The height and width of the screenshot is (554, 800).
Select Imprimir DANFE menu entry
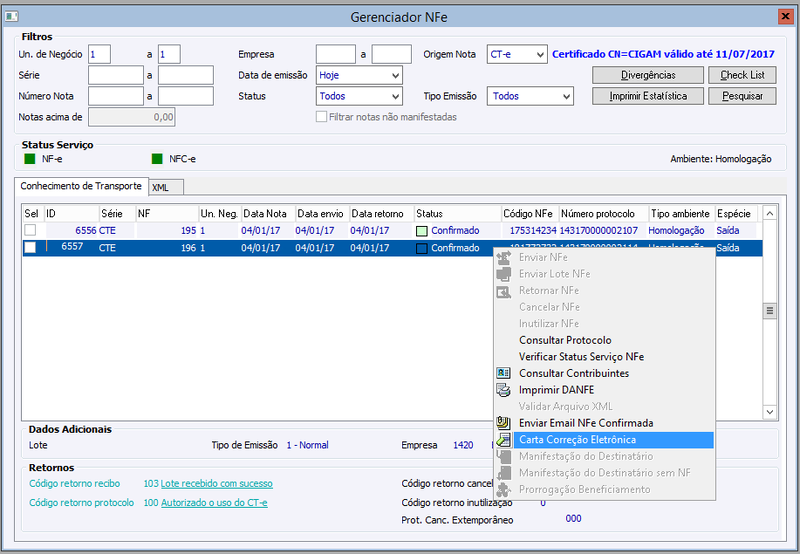[x=556, y=390]
